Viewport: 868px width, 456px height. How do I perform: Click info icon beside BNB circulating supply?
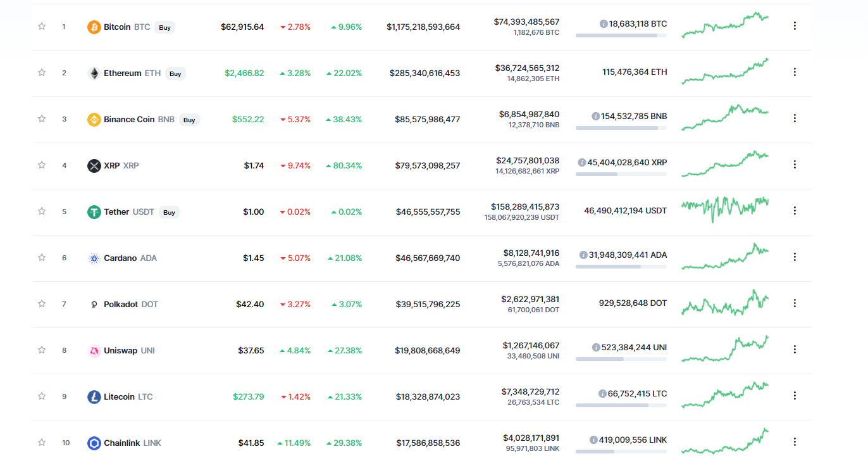[595, 117]
